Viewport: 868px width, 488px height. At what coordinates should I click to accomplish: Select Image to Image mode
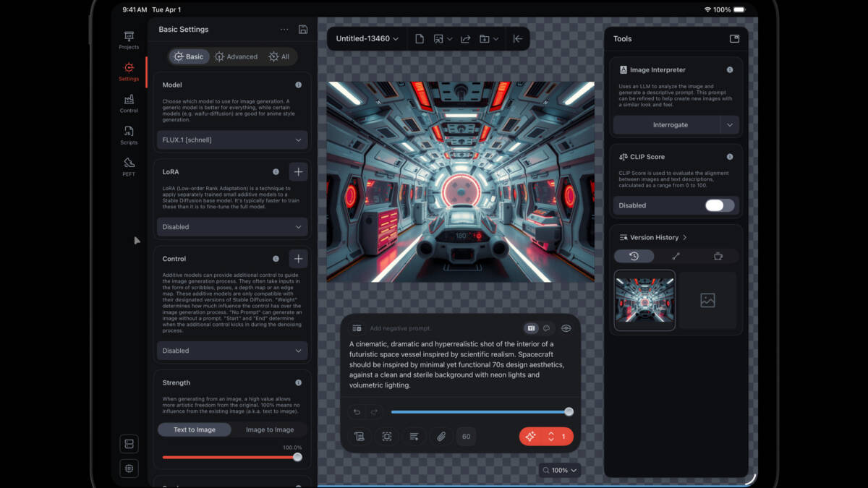click(x=269, y=429)
